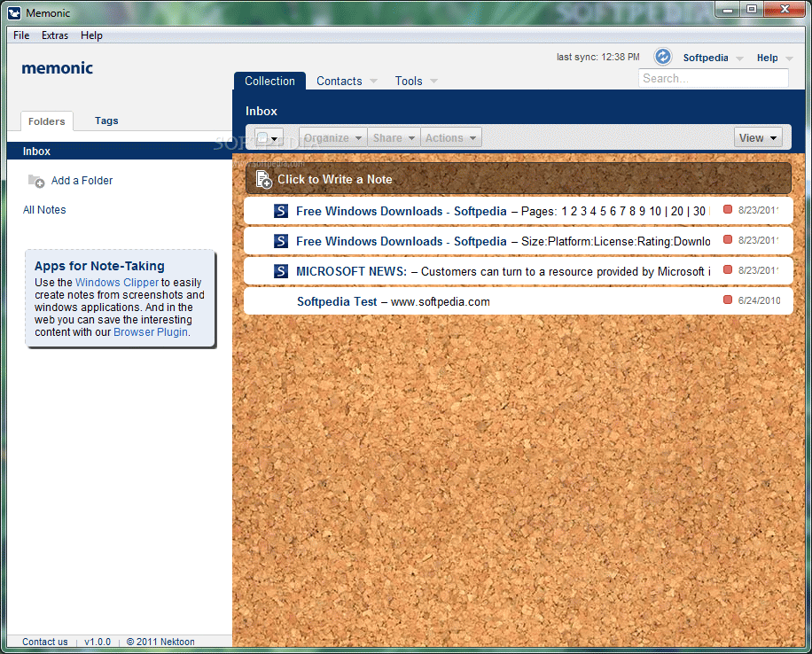
Task: Click red marker on Size:Platform note row
Action: 728,239
